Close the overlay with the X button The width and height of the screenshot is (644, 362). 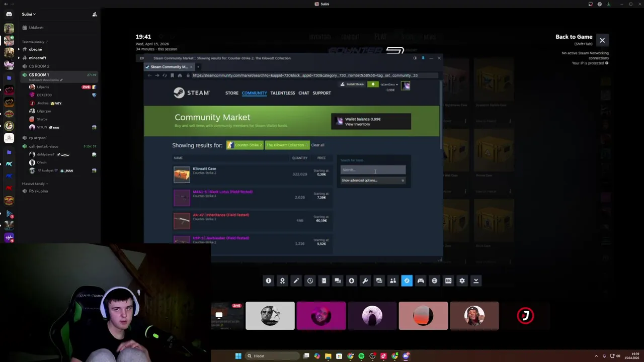[602, 40]
